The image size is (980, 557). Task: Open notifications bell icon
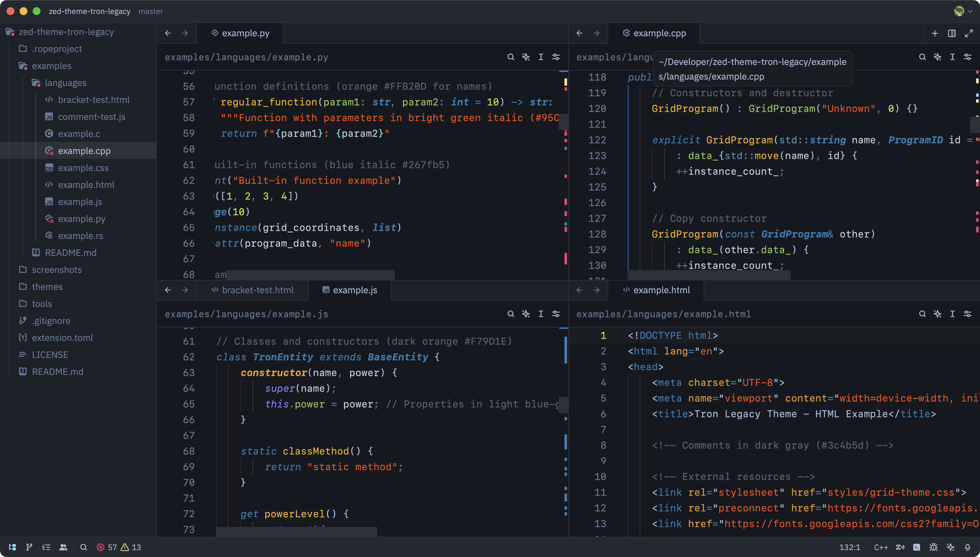pos(967,547)
